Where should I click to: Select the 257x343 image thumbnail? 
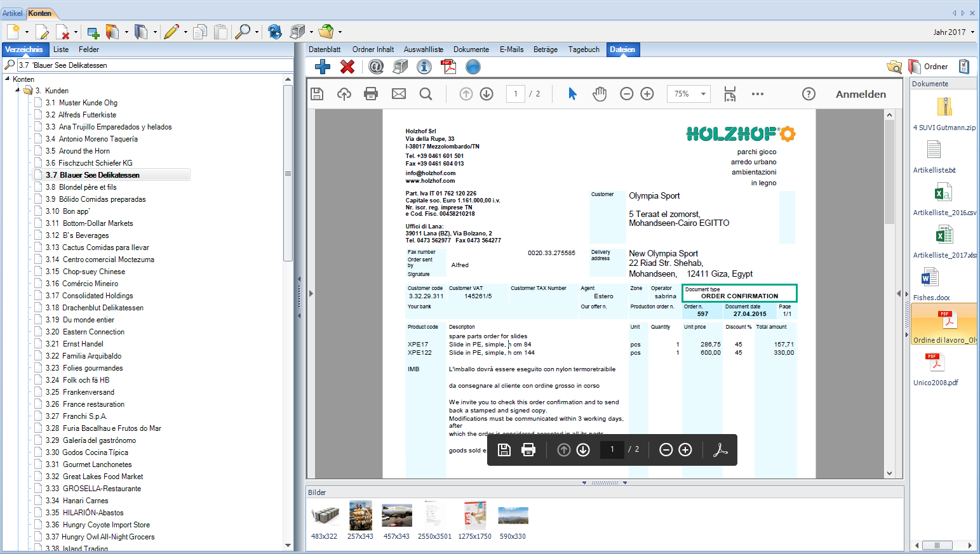360,515
